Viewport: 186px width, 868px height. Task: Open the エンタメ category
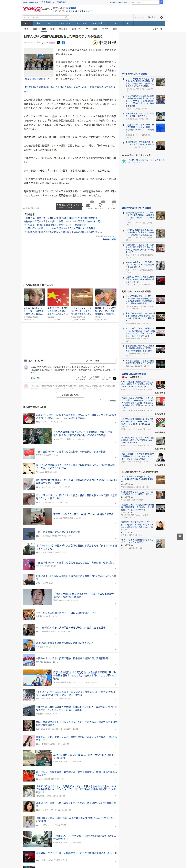[63, 29]
